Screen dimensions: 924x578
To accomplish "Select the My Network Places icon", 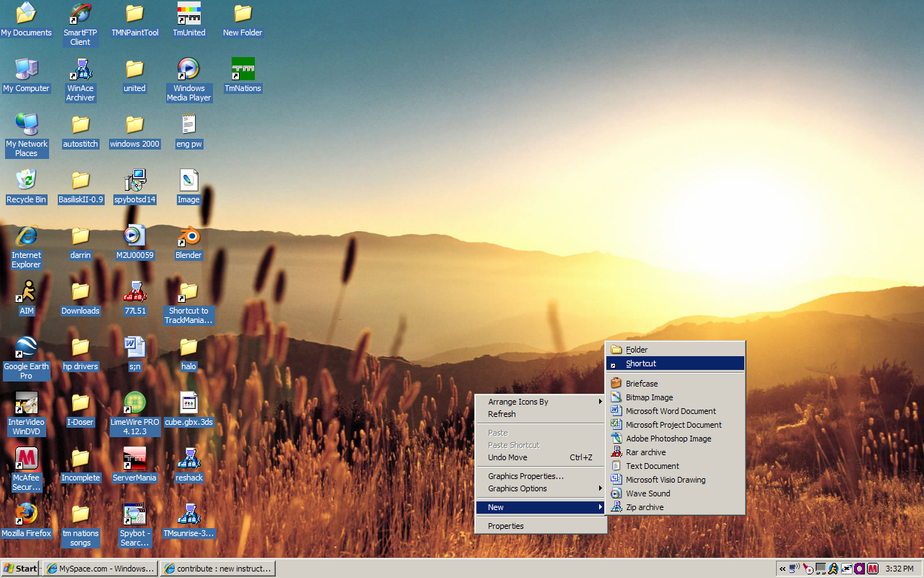I will tap(26, 135).
